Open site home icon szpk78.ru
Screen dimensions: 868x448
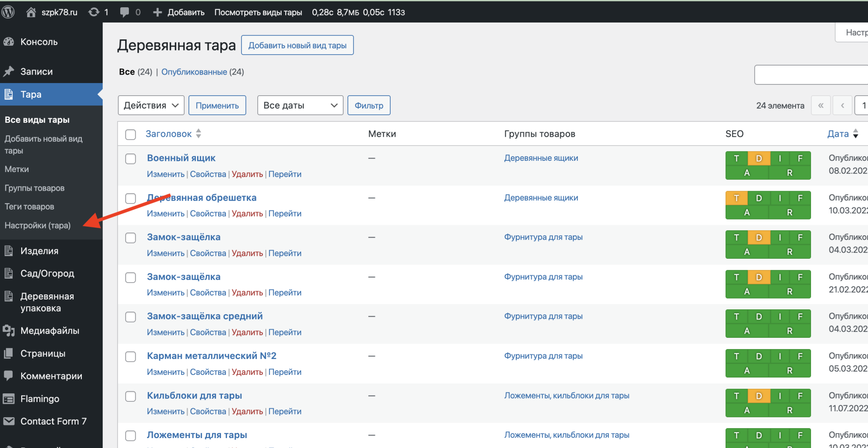click(31, 12)
